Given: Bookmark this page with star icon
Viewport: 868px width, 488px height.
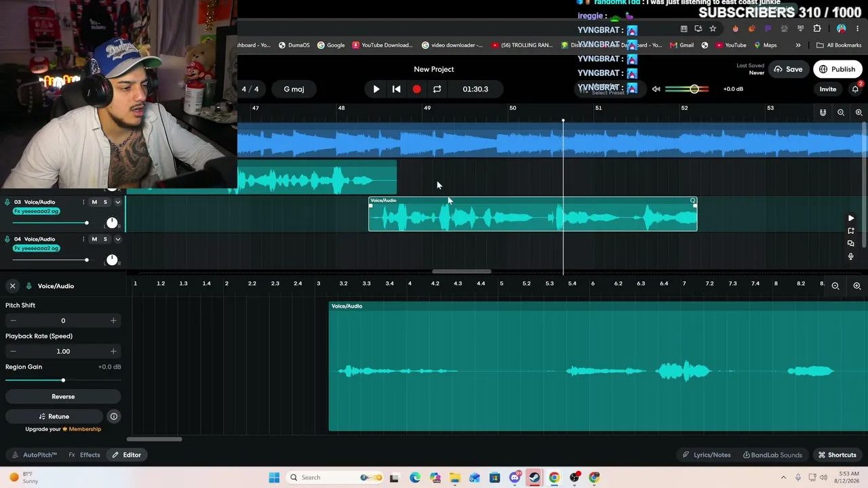Looking at the screenshot, I should pyautogui.click(x=713, y=28).
